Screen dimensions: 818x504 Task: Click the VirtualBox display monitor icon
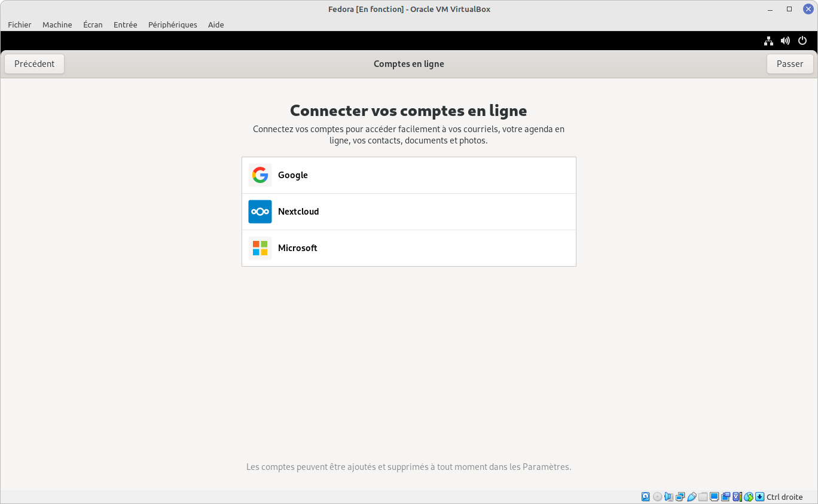click(x=715, y=497)
